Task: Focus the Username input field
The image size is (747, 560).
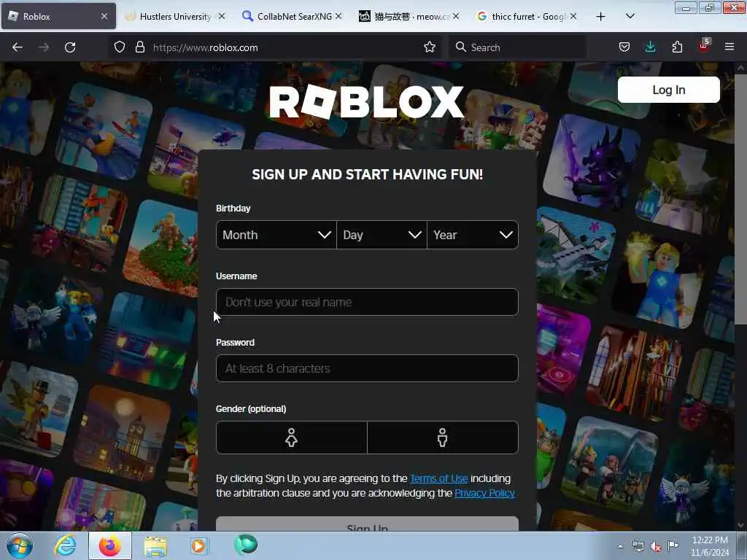Action: click(367, 302)
